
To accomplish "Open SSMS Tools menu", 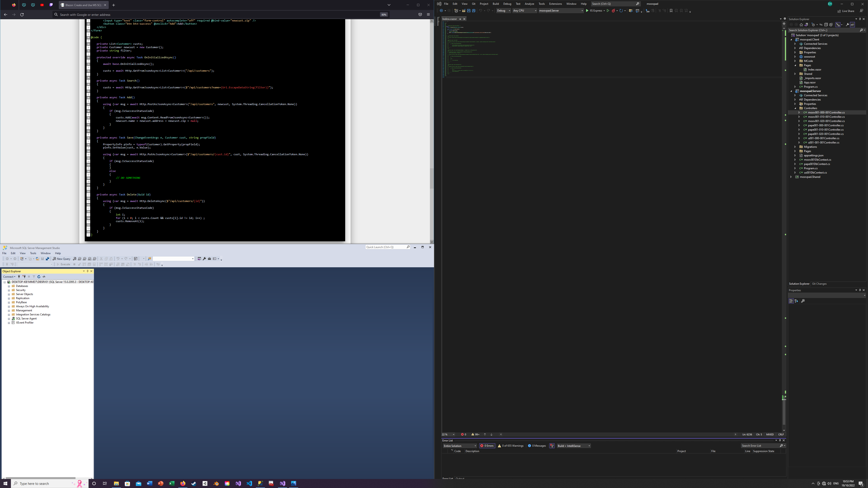I will (33, 253).
